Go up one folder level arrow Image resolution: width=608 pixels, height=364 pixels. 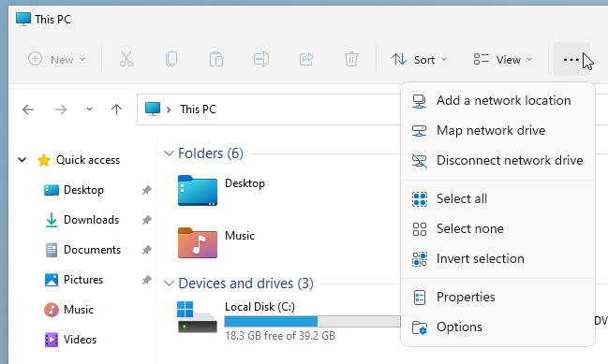(x=116, y=109)
